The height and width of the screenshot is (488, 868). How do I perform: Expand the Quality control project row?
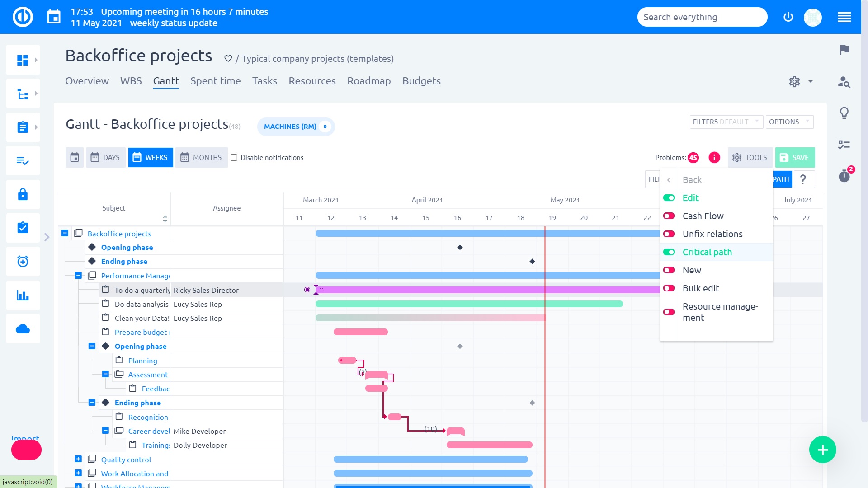pos(78,459)
